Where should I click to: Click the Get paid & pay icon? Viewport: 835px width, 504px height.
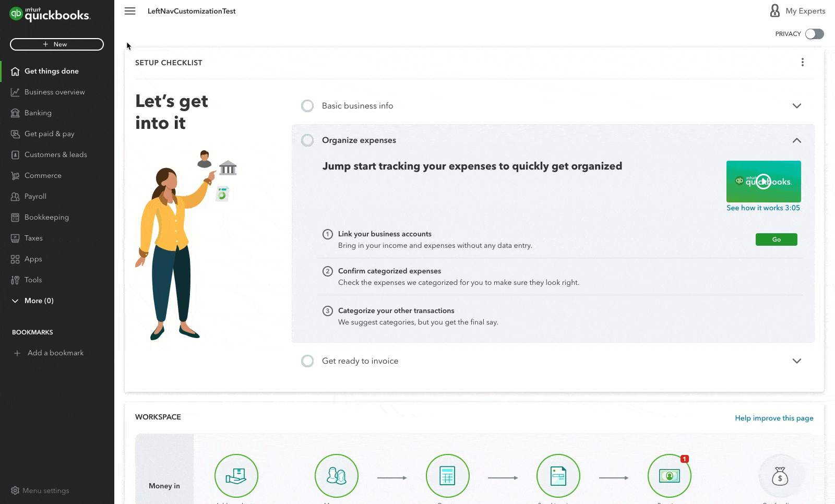pos(15,134)
